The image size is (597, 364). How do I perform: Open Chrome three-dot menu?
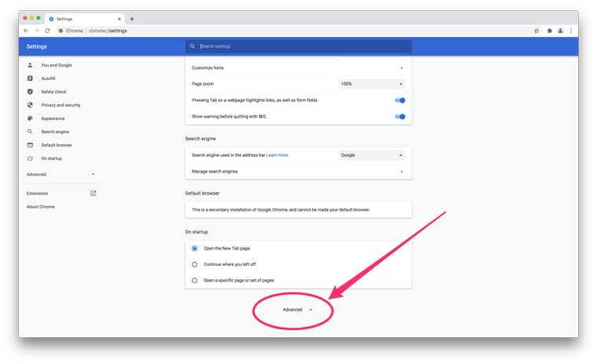click(571, 31)
